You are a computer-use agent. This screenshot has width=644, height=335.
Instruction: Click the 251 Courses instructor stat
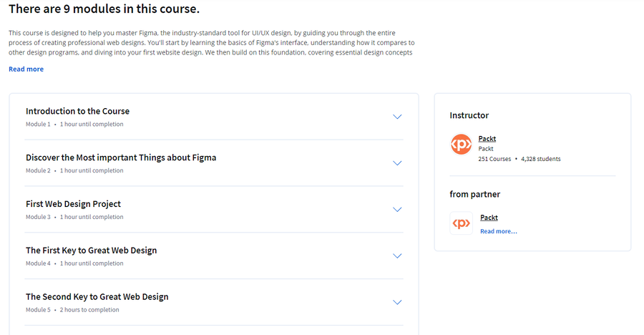pyautogui.click(x=494, y=159)
